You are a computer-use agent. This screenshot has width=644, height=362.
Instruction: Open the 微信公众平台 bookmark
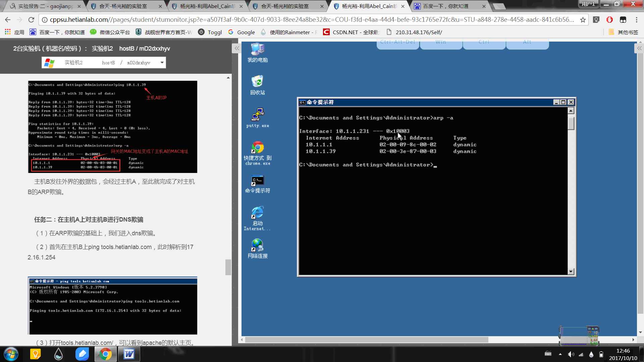[x=110, y=32]
